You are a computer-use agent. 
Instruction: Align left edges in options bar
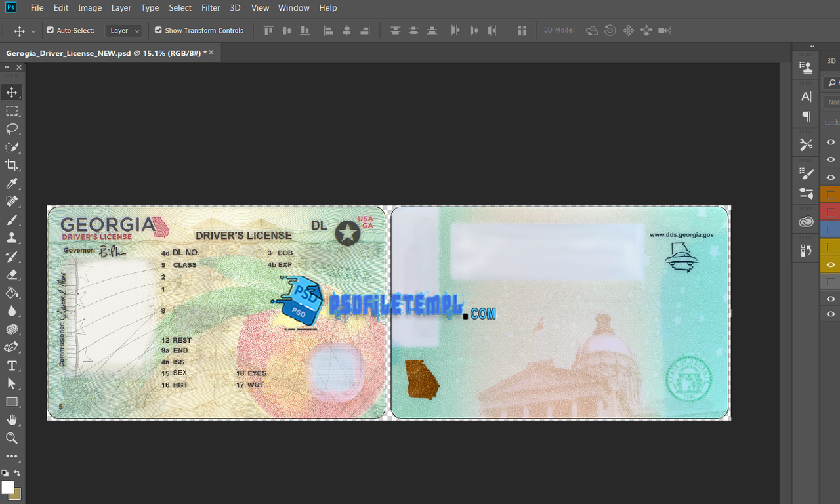(329, 30)
